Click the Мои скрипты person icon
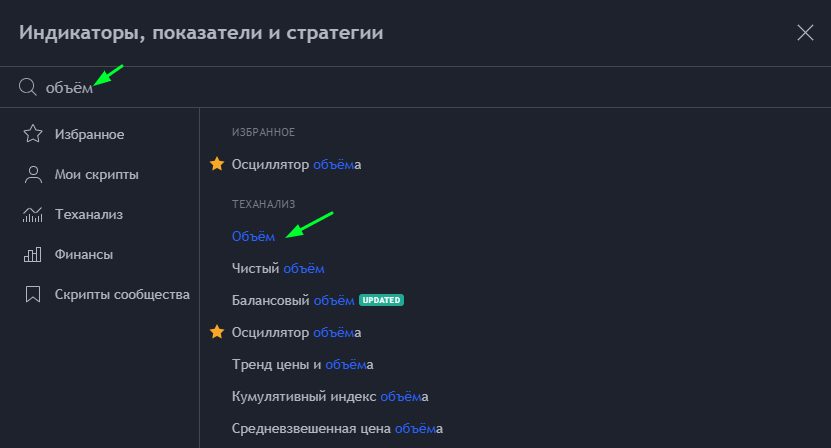Screen dimensions: 831x448 tap(32, 174)
